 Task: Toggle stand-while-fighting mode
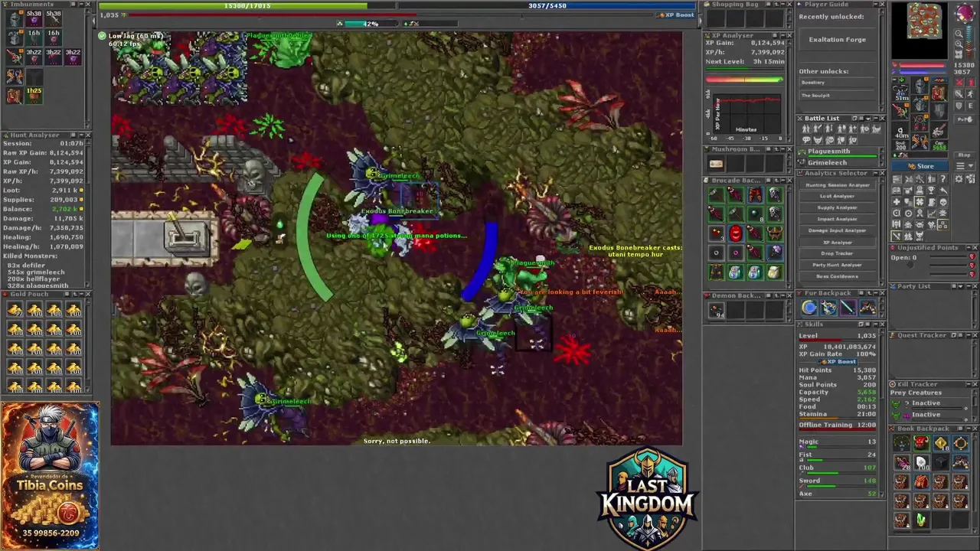(970, 82)
